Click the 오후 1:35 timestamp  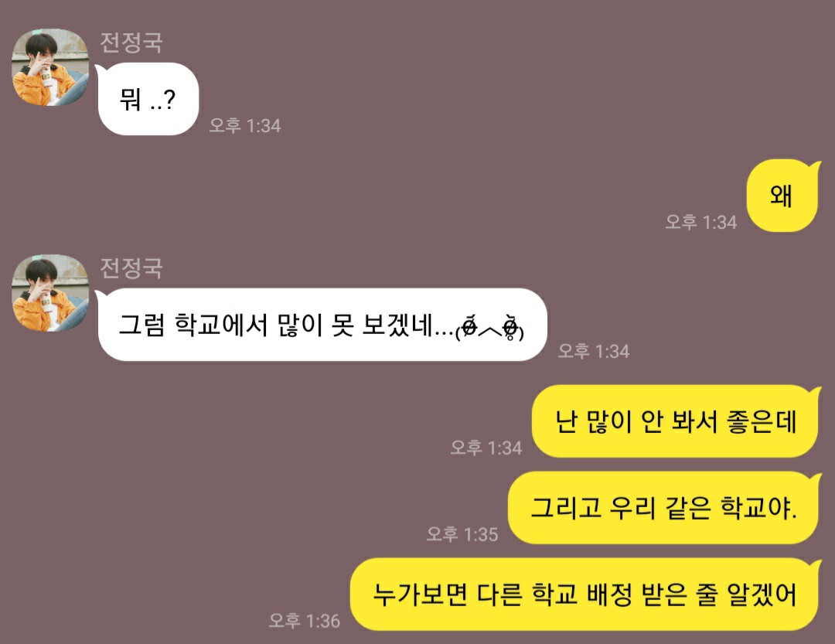point(462,534)
